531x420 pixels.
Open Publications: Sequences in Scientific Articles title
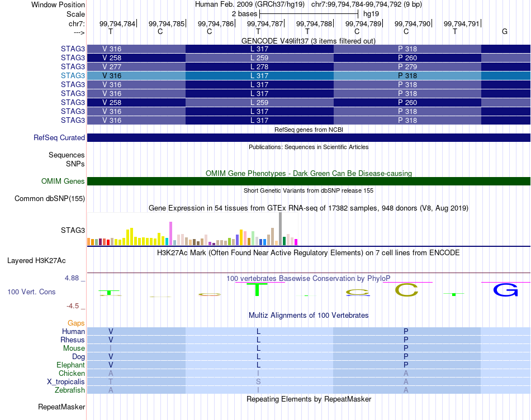click(309, 147)
